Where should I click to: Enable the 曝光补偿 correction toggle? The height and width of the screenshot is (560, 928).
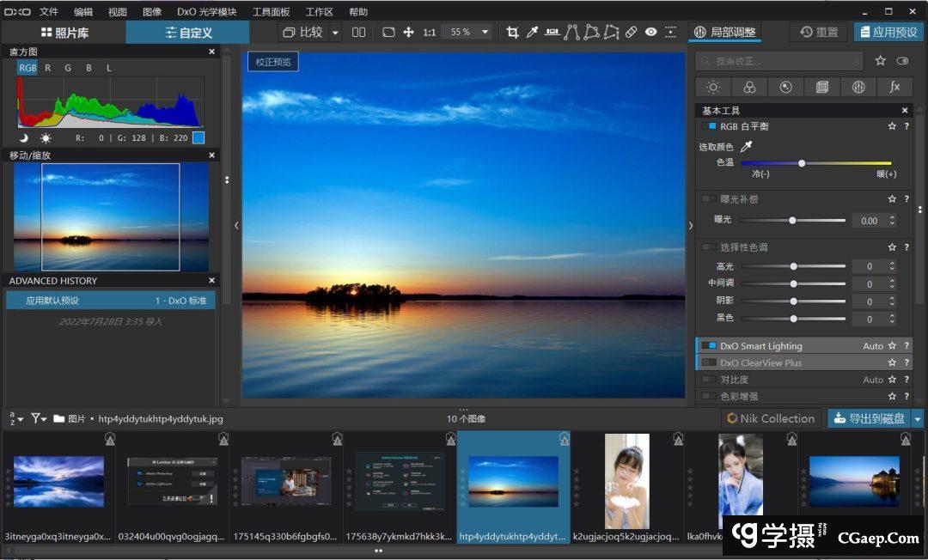[709, 199]
